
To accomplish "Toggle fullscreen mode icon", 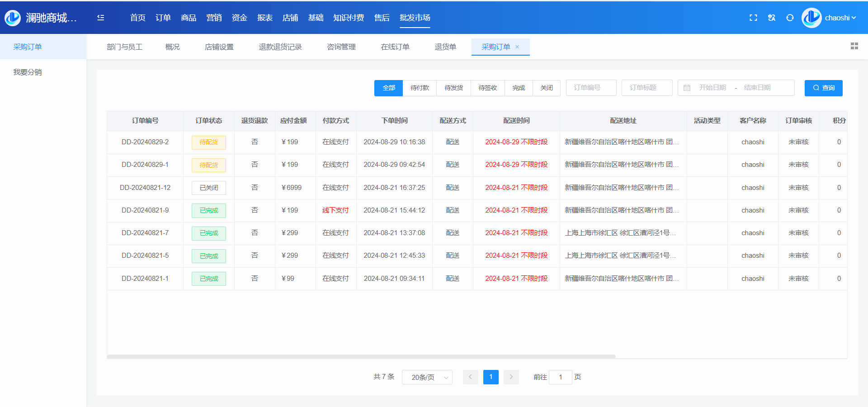I will [x=753, y=18].
